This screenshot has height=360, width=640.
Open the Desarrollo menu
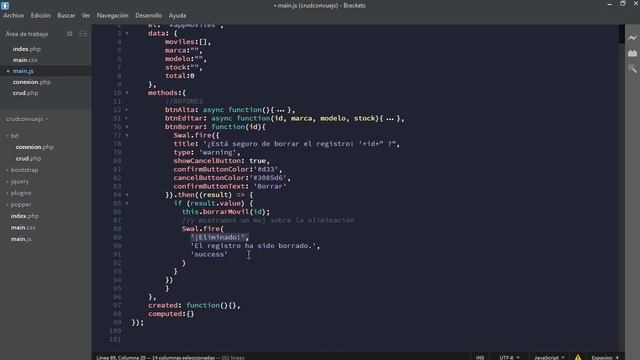click(149, 16)
